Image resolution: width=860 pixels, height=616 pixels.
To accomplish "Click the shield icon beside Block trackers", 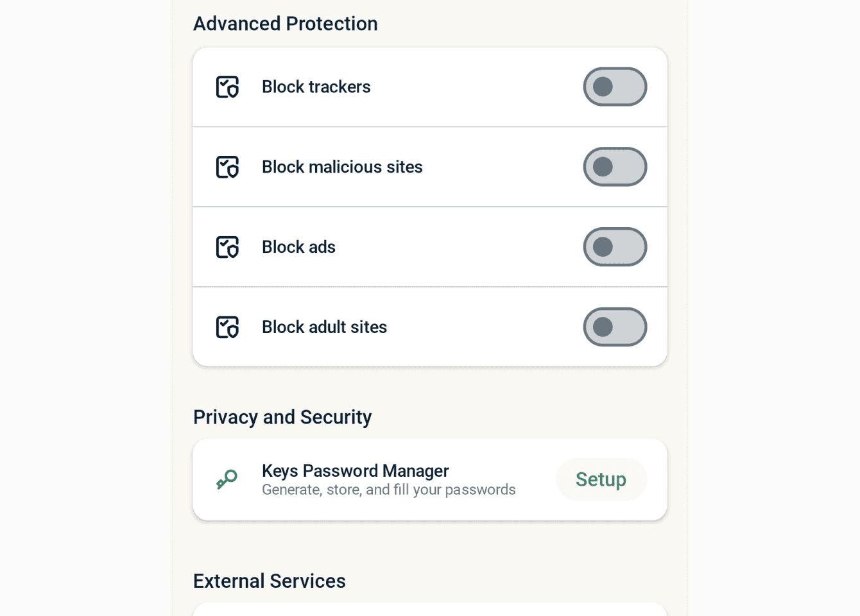I will tap(227, 87).
